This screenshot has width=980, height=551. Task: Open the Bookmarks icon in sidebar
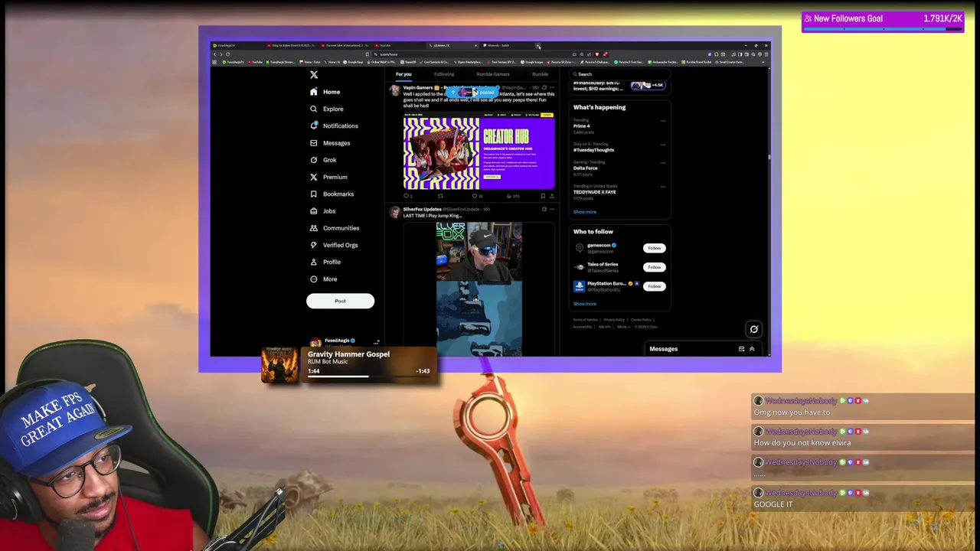(x=314, y=194)
